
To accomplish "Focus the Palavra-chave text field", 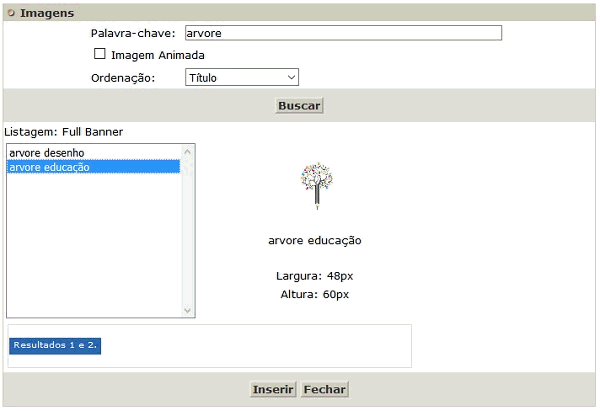I will 343,33.
